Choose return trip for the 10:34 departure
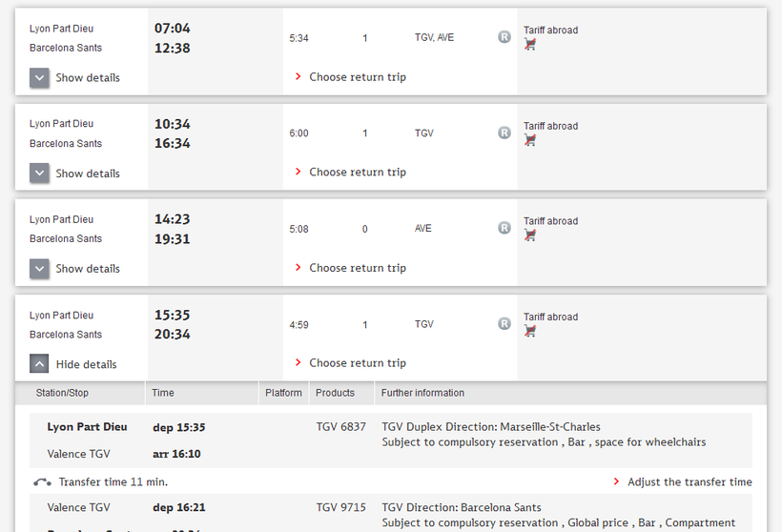Viewport: 782px width, 532px height. click(x=357, y=173)
